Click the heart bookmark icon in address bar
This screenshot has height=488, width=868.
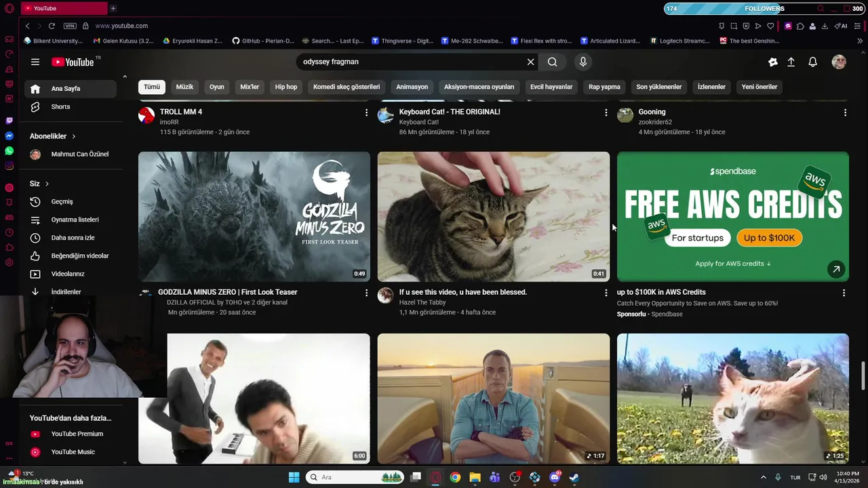(x=772, y=26)
